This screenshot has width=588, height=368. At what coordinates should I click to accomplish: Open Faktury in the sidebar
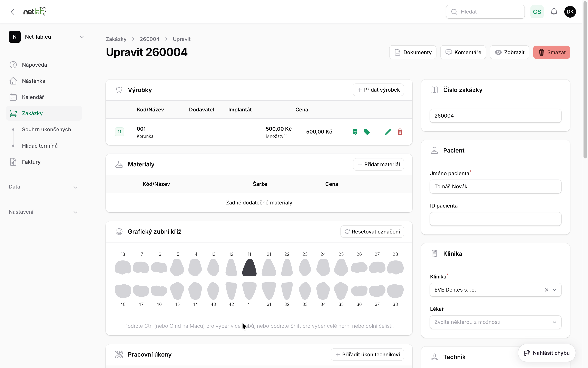(x=44, y=162)
